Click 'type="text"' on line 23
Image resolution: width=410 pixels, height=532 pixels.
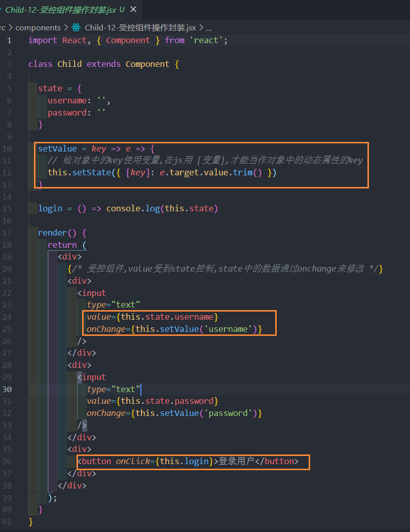point(114,305)
